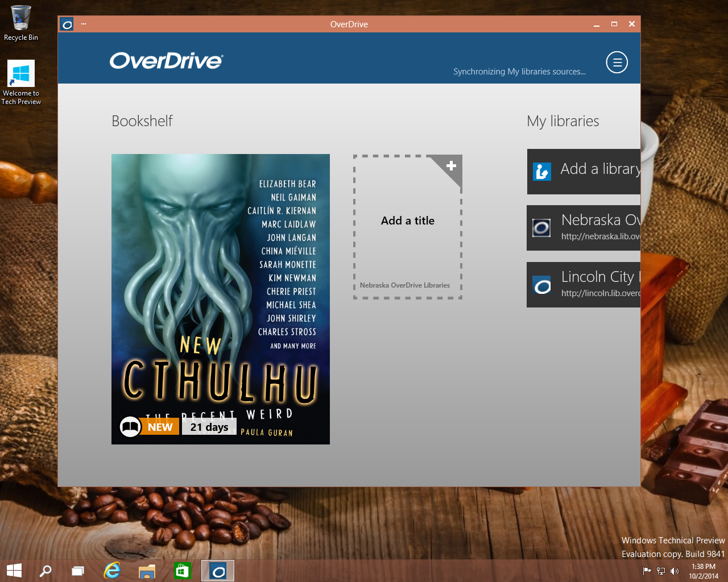Click the Action Center flag tray icon
Screen dimensions: 728x582
(647, 571)
